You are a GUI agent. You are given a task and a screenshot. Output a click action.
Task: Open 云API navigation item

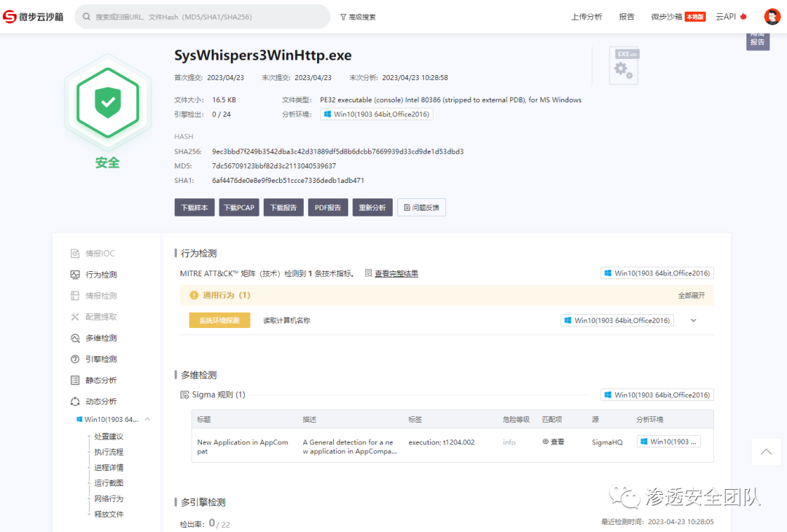(x=726, y=17)
